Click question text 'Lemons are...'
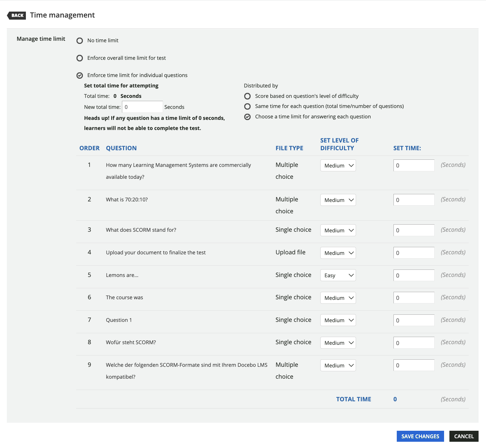The width and height of the screenshot is (486, 448). [x=122, y=275]
